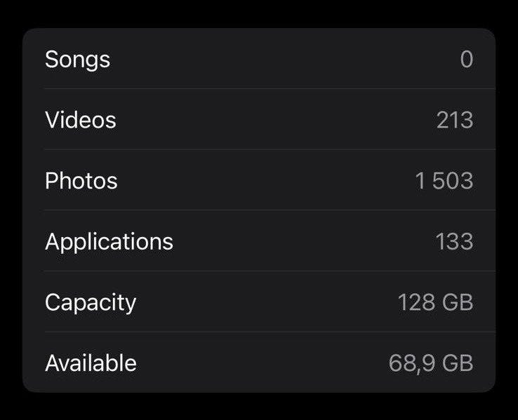The height and width of the screenshot is (420, 518).
Task: Tap the Songs label
Action: [77, 60]
